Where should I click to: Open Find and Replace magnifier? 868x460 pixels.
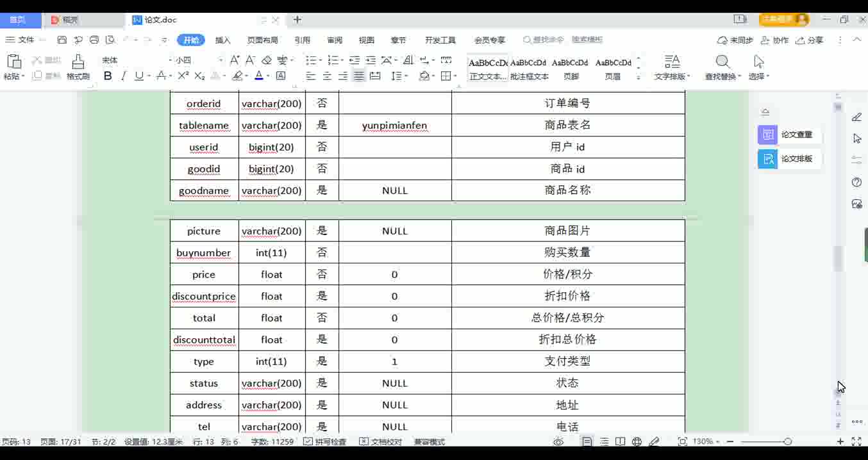[x=722, y=62]
